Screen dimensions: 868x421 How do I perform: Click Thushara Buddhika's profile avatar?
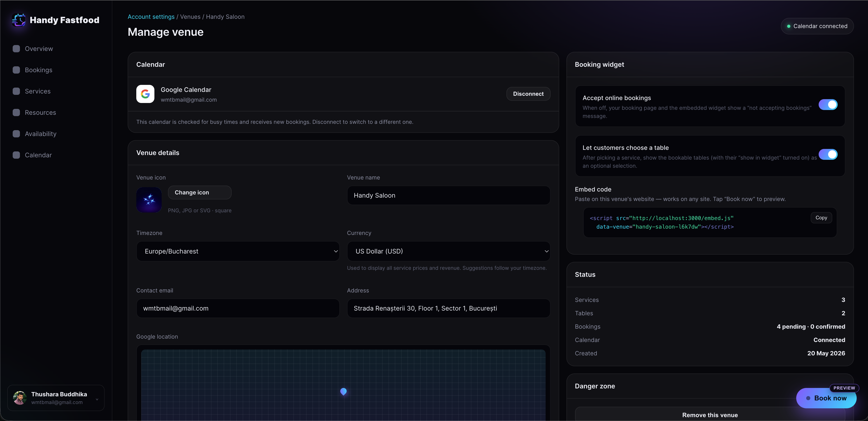tap(20, 398)
